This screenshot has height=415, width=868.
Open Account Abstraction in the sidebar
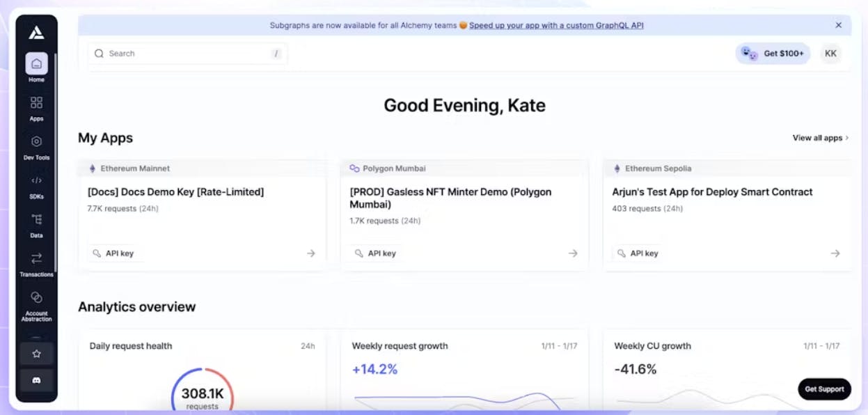(36, 306)
